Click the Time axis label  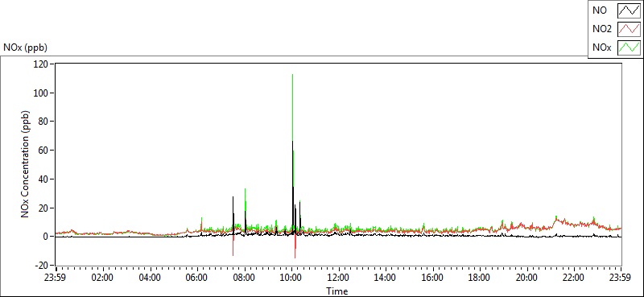[x=337, y=291]
